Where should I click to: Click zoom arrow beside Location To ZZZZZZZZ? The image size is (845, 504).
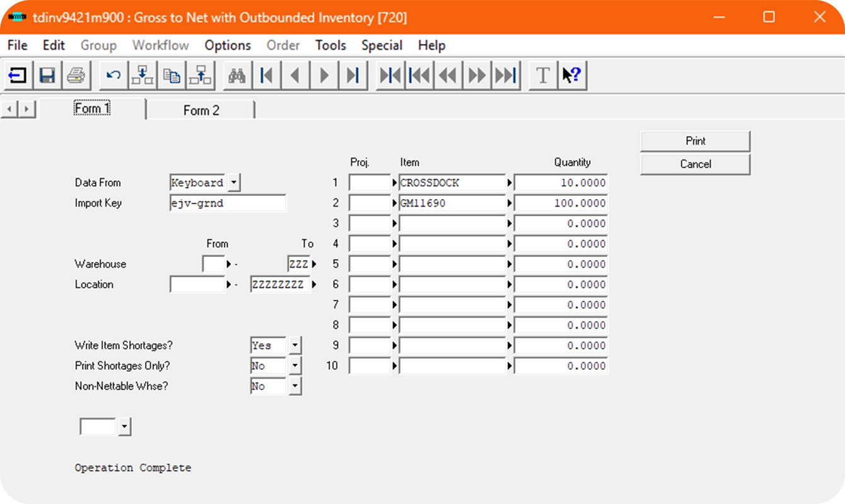pos(314,284)
